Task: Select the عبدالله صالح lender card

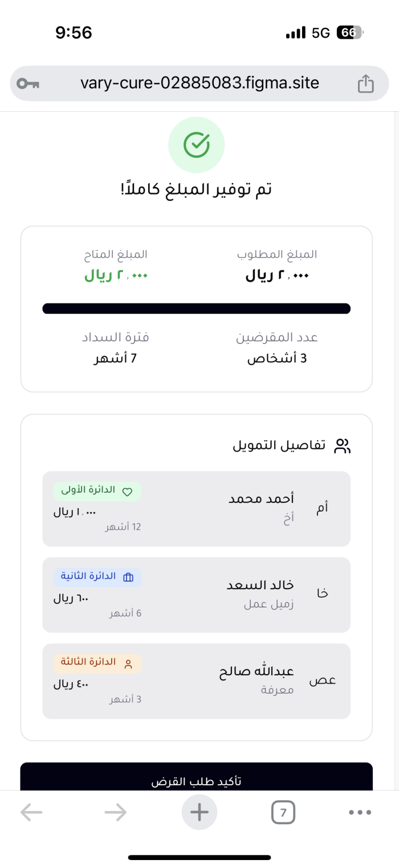Action: coord(196,680)
